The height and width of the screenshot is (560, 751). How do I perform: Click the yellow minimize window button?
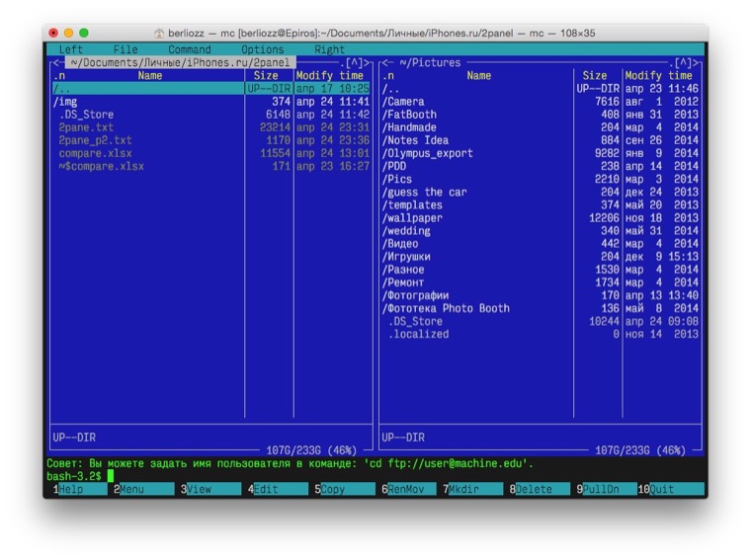click(x=68, y=33)
